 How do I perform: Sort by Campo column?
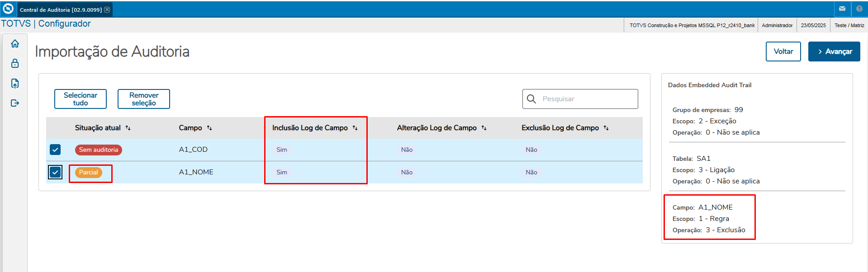tap(209, 128)
